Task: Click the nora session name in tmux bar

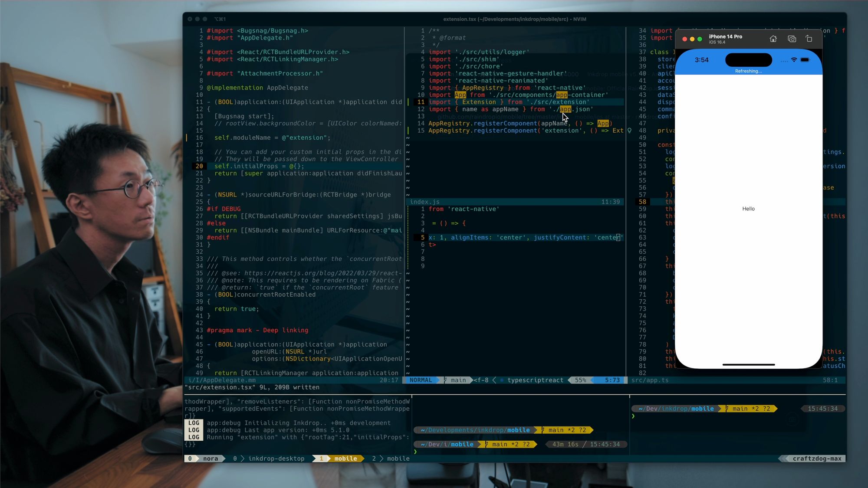Action: [x=211, y=459]
